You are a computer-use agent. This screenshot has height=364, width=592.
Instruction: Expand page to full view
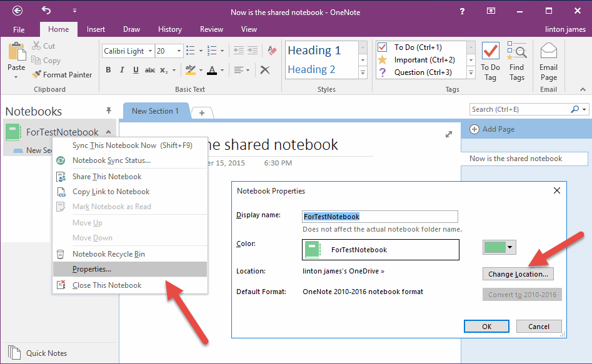[x=448, y=134]
